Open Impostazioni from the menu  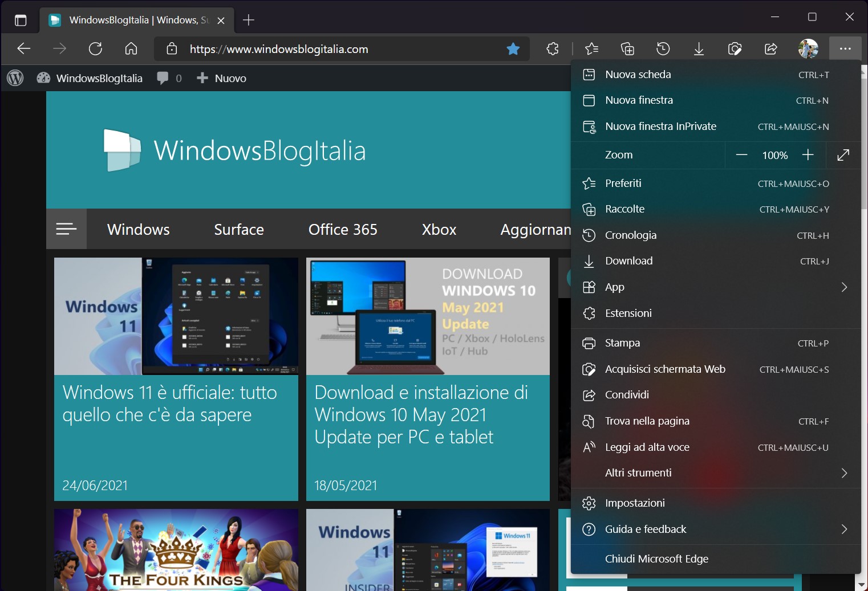[x=716, y=503]
